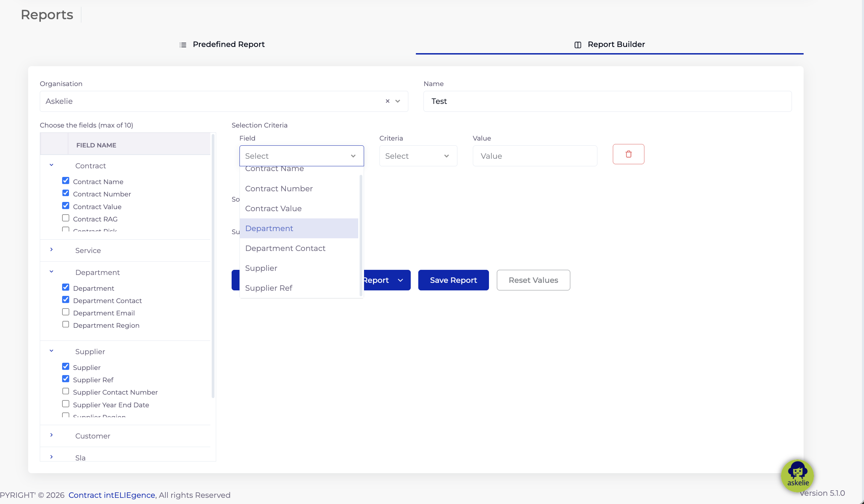Choose Department Contact from field list

(x=299, y=248)
